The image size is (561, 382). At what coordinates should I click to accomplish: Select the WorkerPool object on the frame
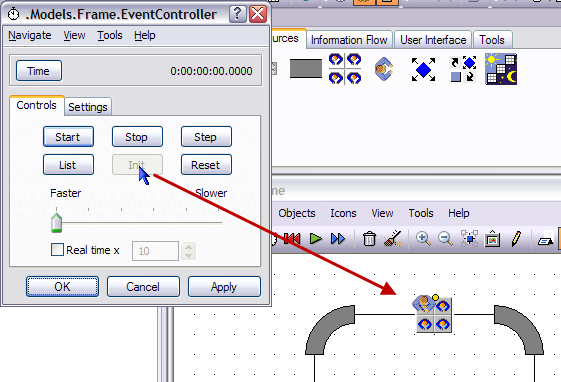click(434, 314)
